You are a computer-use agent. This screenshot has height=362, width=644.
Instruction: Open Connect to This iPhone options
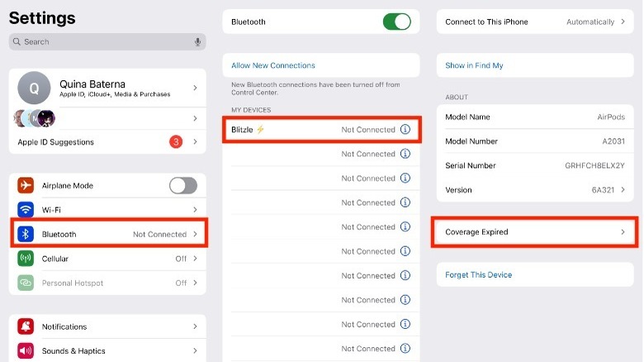coord(536,22)
